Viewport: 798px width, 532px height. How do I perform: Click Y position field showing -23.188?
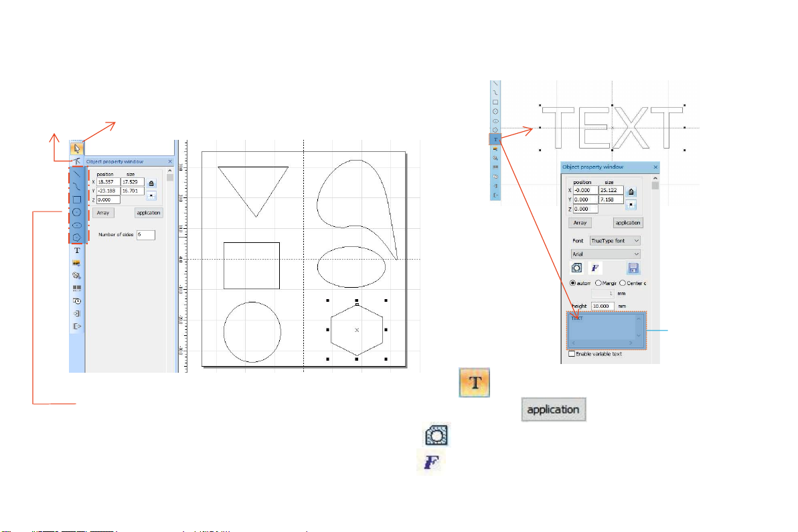tap(108, 191)
